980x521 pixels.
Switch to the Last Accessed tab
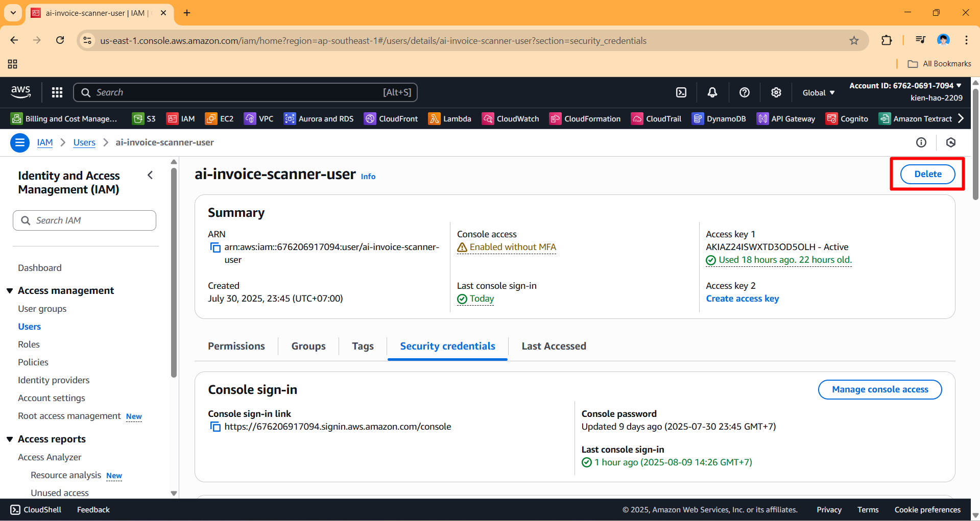click(554, 346)
